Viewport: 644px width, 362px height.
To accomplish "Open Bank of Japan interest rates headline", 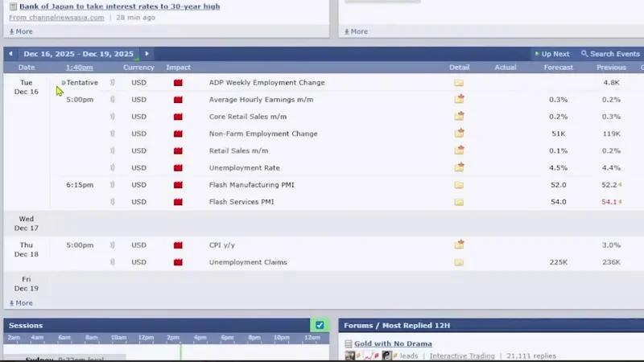I will coord(119,6).
